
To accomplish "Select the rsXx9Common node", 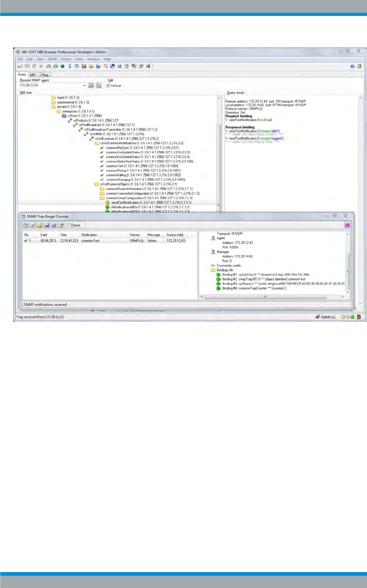I will click(x=124, y=139).
